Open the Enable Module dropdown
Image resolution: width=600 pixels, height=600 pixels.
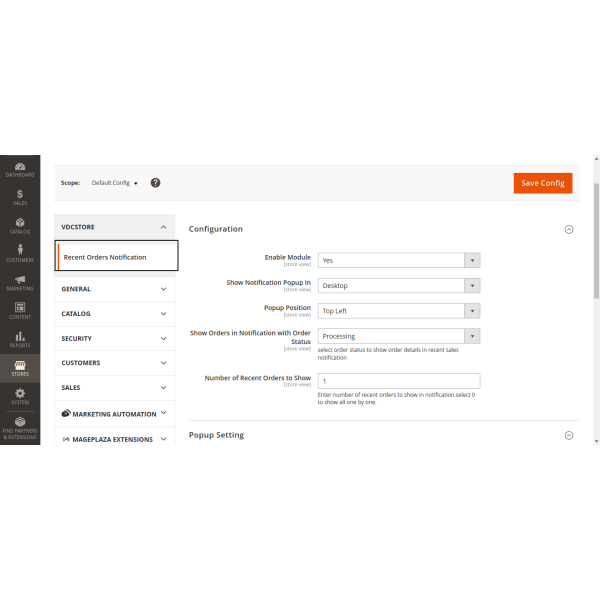point(398,260)
